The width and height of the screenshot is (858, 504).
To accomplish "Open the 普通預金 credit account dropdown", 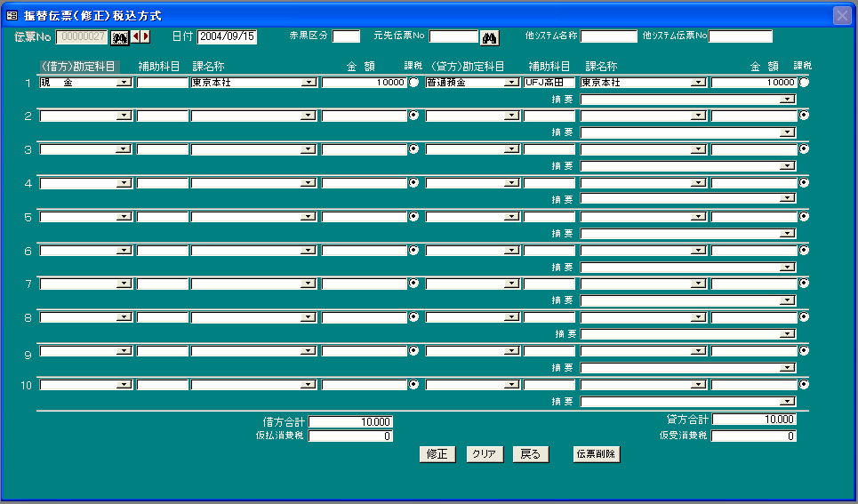I will [x=511, y=83].
